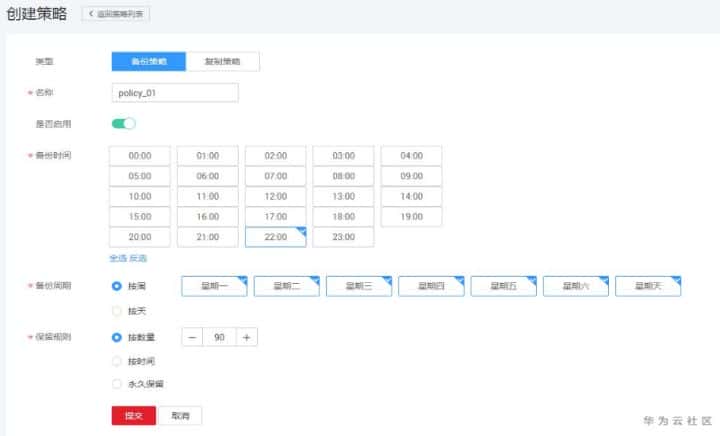Select the 19:00 backup time
Viewport: 720px width, 436px height.
(x=411, y=217)
